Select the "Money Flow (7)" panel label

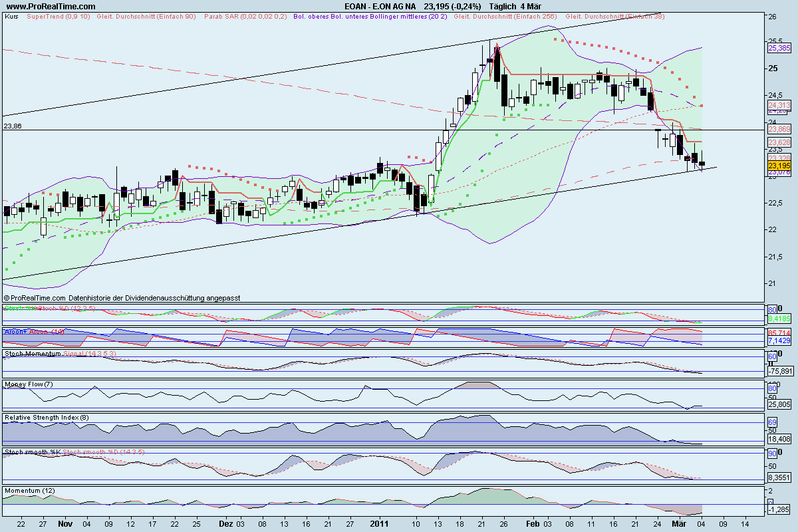(29, 384)
